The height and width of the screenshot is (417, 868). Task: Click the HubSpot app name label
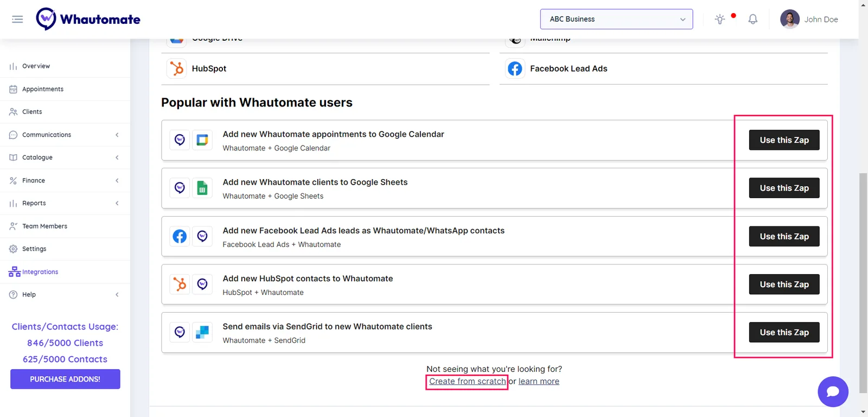(x=209, y=68)
